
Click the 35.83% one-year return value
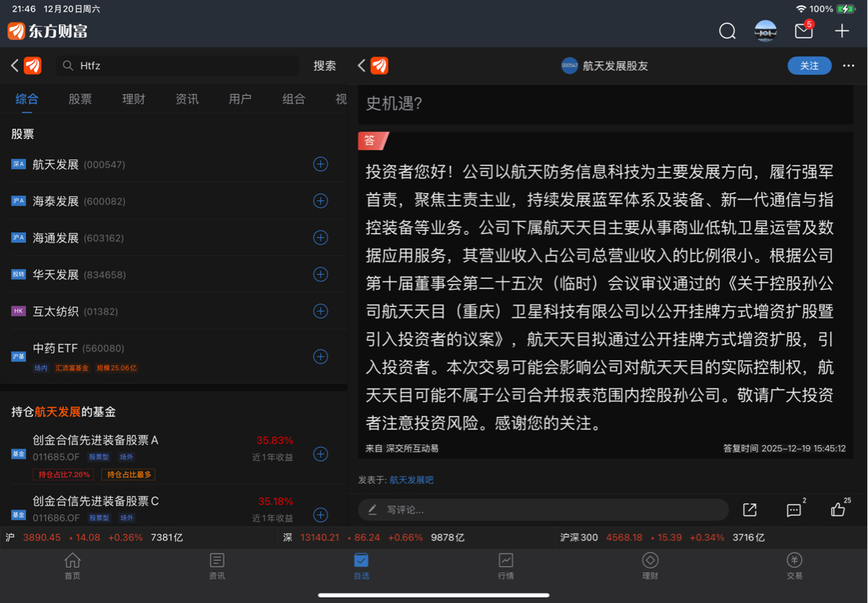tap(275, 440)
